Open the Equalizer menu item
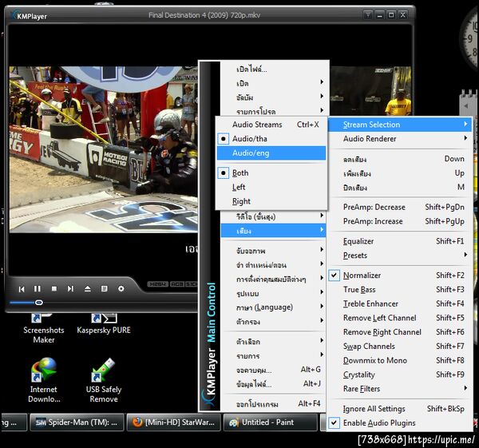Image resolution: width=479 pixels, height=448 pixels. click(400, 241)
